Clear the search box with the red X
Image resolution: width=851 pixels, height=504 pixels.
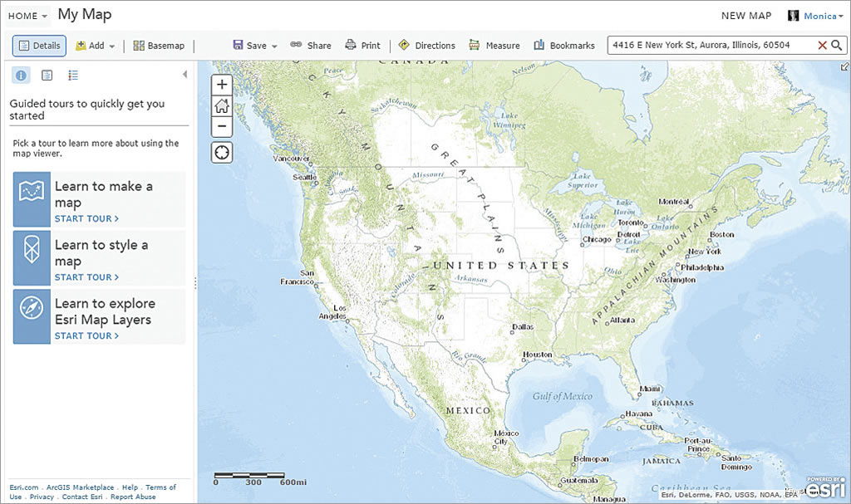pos(822,46)
